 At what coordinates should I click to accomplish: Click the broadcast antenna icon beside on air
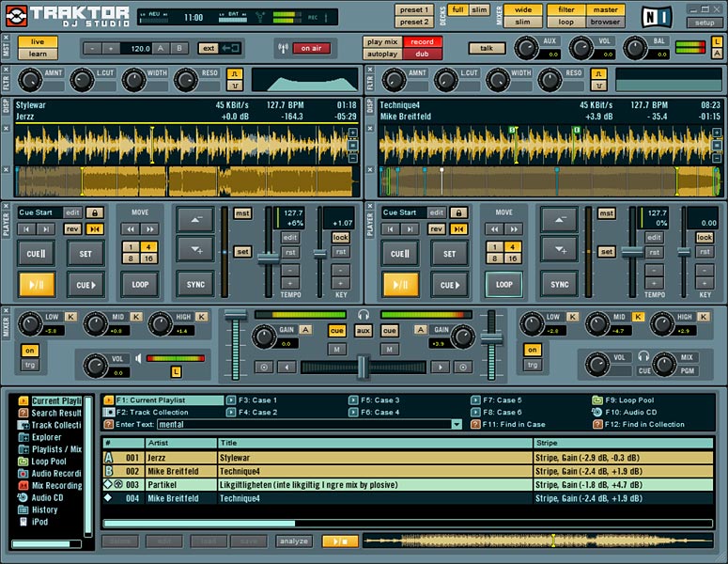281,48
